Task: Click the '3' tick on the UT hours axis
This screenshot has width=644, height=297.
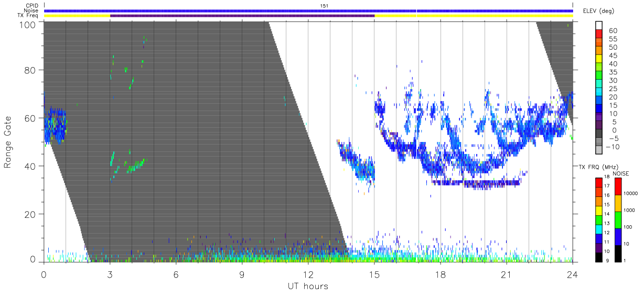Action: click(x=110, y=274)
